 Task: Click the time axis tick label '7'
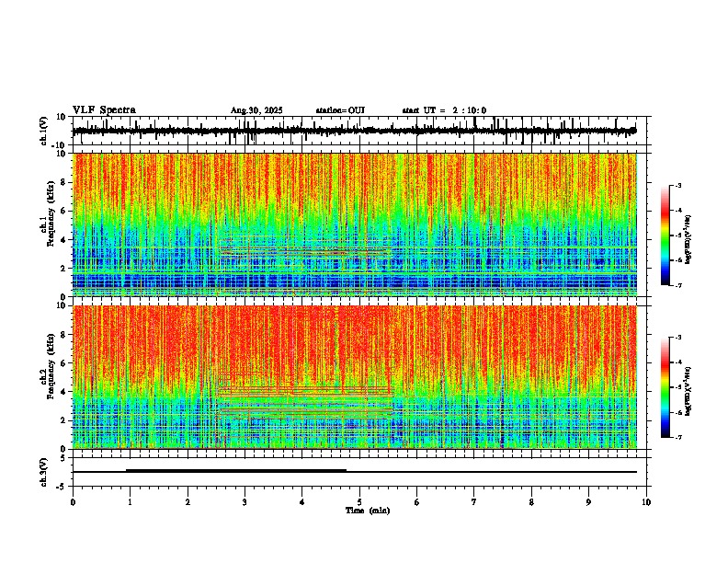coord(474,502)
